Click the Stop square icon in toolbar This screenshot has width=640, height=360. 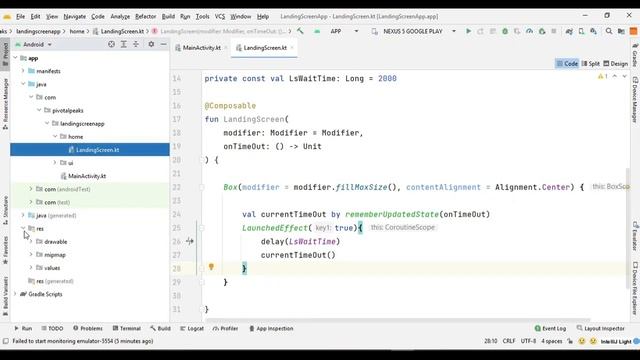(x=554, y=31)
